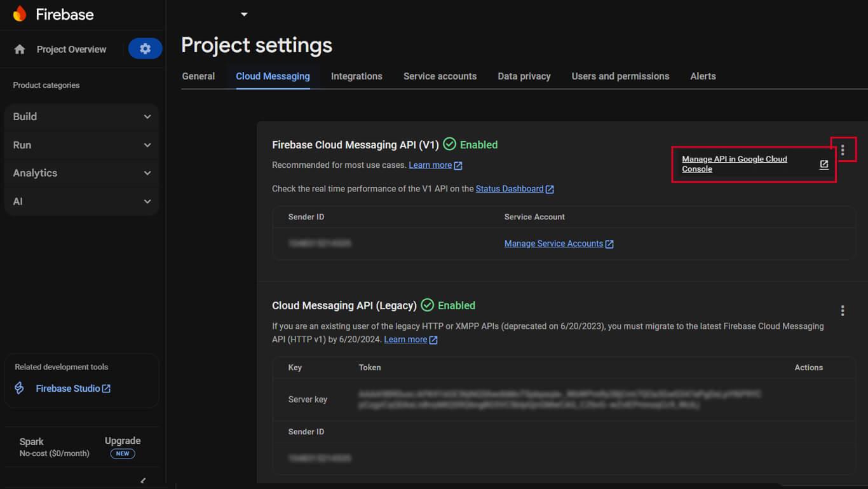Click Manage API in Google Cloud Console
The image size is (868, 489).
(734, 163)
